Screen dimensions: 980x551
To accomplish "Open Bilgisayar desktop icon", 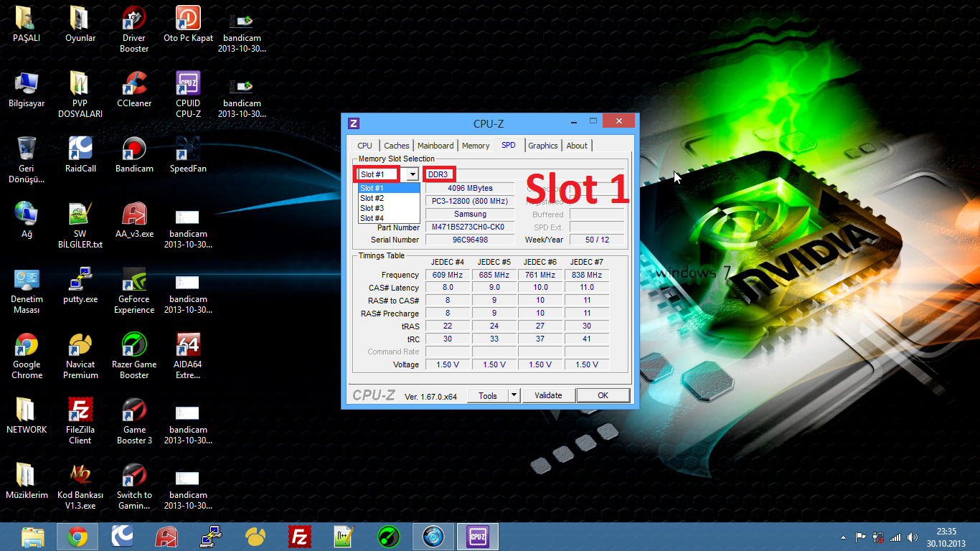I will coord(27,89).
